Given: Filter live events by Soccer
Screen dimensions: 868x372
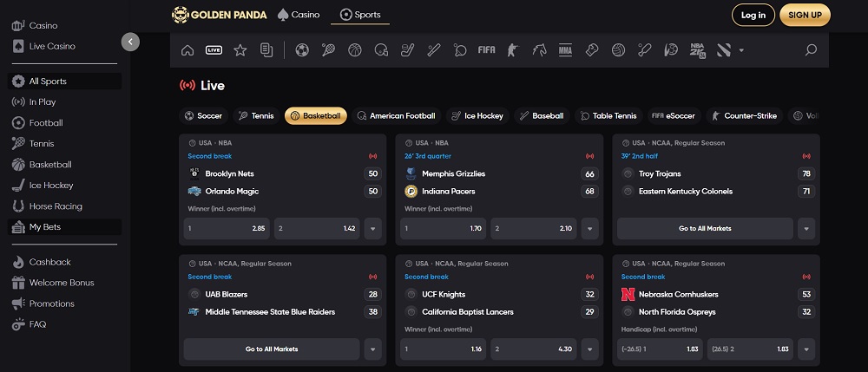Looking at the screenshot, I should [204, 115].
